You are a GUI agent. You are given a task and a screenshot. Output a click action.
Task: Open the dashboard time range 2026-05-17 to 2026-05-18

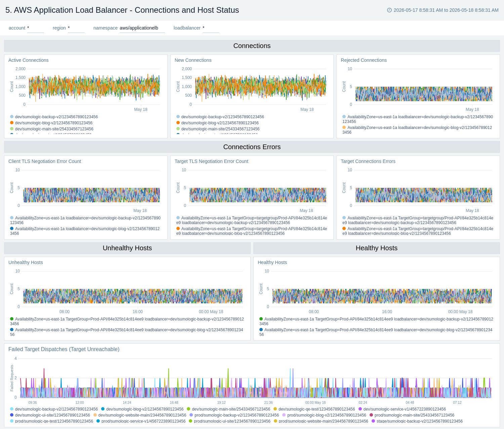click(446, 10)
